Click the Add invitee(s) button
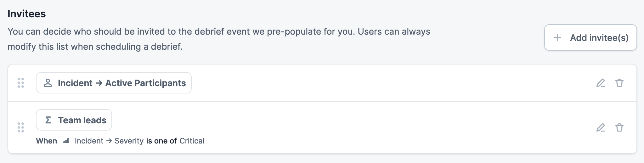The image size is (644, 163). click(590, 37)
